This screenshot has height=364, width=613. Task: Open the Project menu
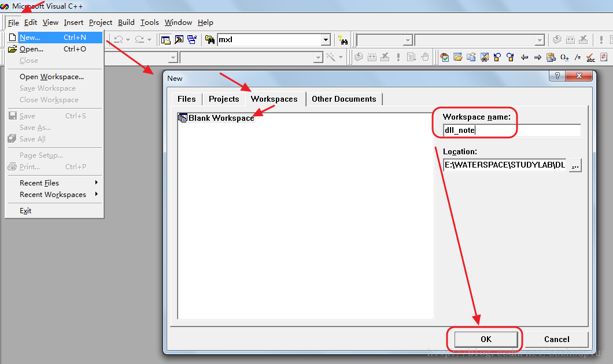[101, 23]
